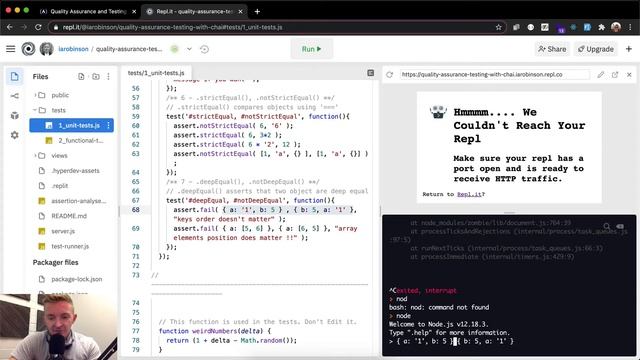640x360 pixels.
Task: Select 1_unit-tests.js file
Action: [x=71, y=125]
